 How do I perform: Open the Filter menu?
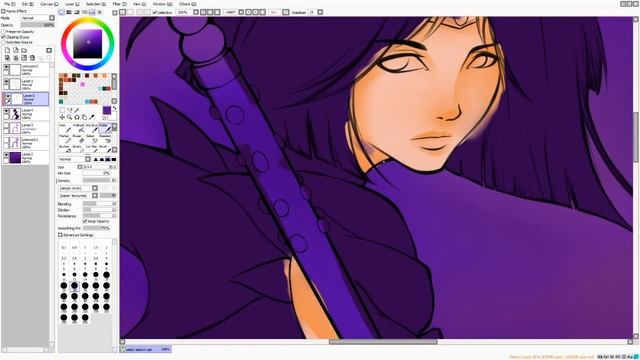coord(119,4)
